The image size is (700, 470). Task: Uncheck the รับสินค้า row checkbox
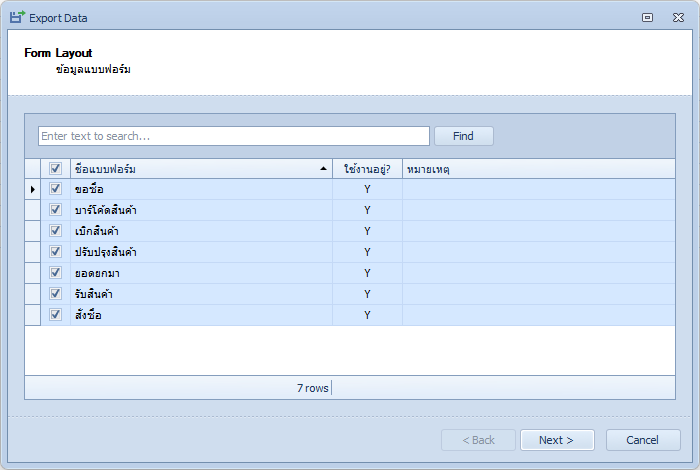click(55, 294)
